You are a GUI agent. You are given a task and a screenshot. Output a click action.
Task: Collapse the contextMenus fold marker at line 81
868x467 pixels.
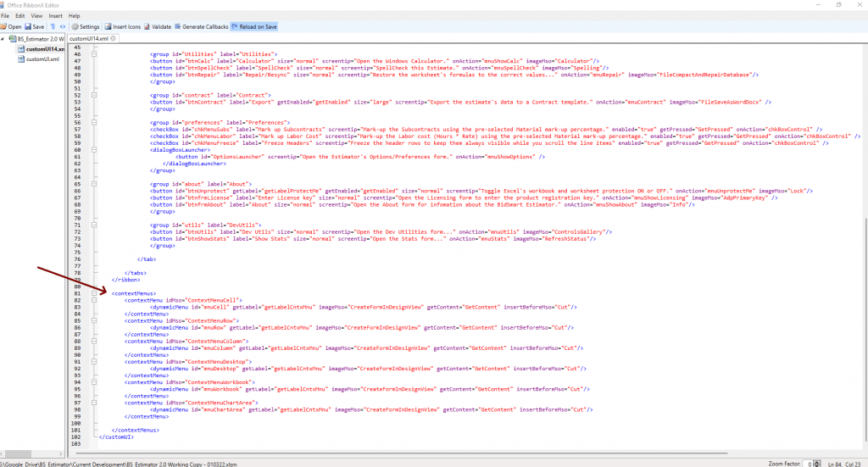pos(94,293)
